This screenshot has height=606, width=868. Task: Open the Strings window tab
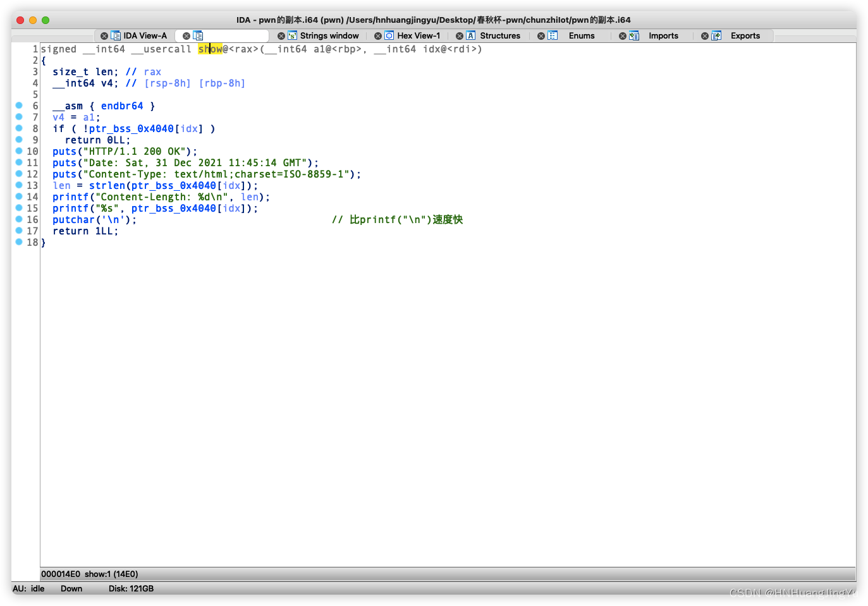coord(329,36)
